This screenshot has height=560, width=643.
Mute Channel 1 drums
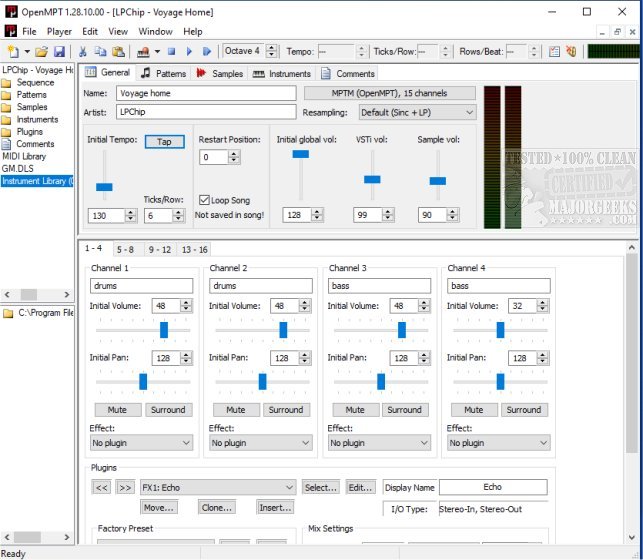[116, 409]
